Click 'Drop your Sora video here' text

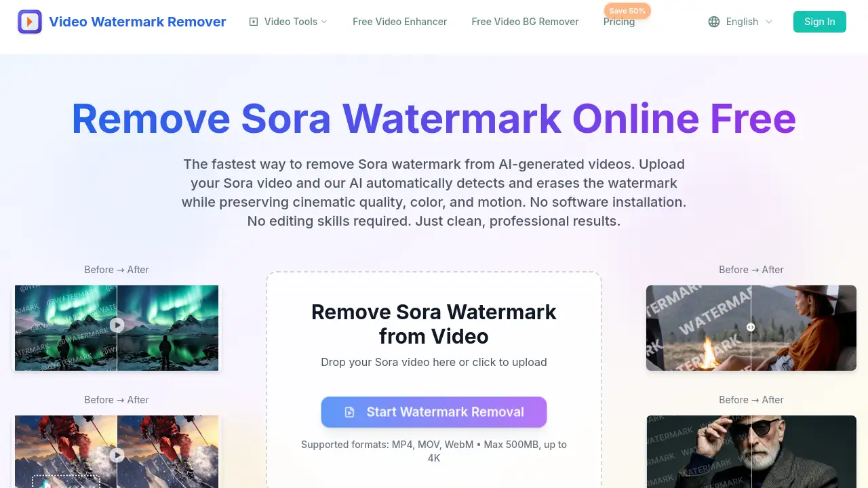[434, 362]
